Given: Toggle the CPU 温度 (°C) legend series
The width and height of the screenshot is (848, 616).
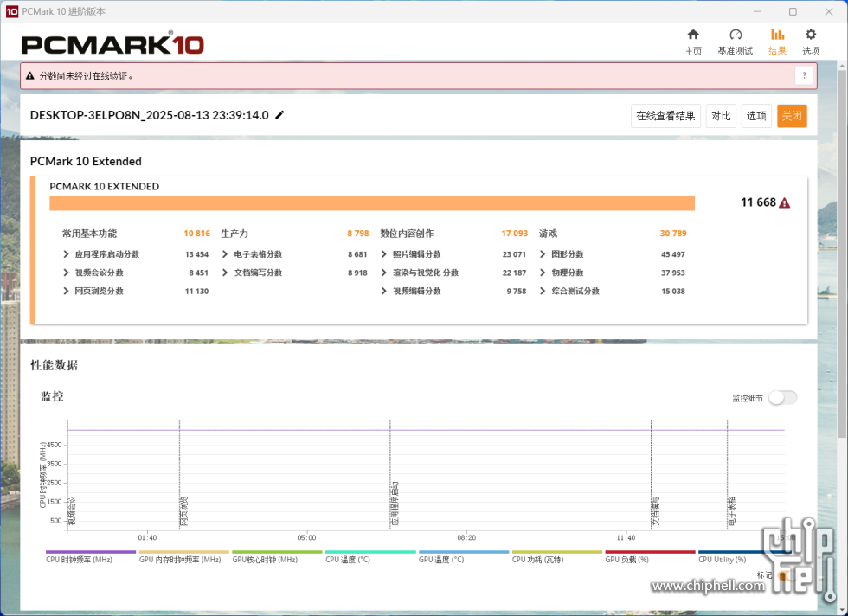Looking at the screenshot, I should tap(370, 557).
